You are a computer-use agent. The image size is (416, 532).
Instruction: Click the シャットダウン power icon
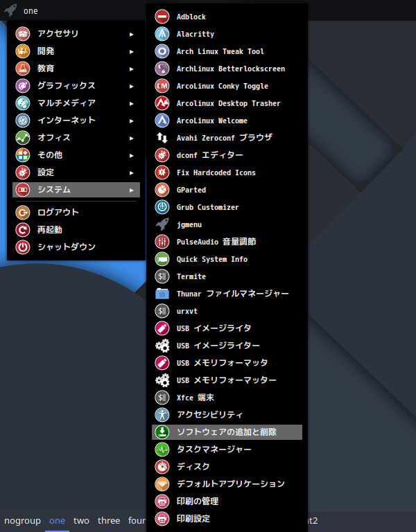[x=23, y=247]
